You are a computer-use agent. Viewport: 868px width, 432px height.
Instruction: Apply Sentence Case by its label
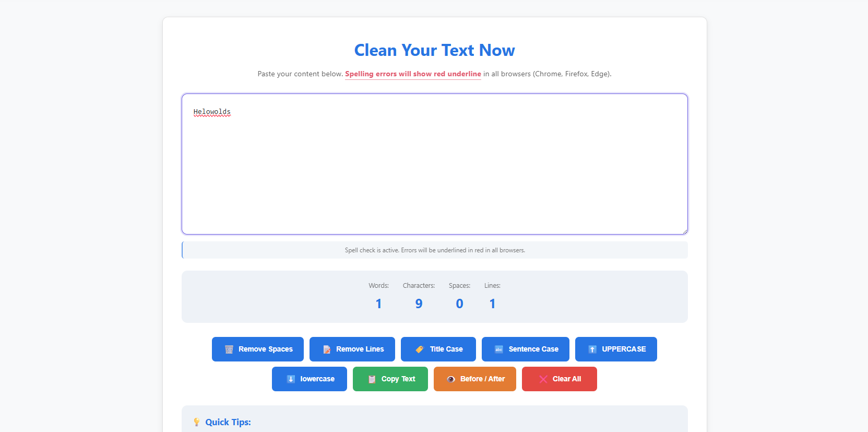coord(533,349)
